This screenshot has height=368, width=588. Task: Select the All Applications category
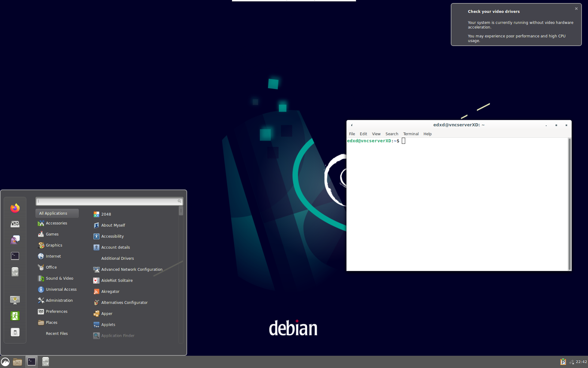(x=57, y=213)
